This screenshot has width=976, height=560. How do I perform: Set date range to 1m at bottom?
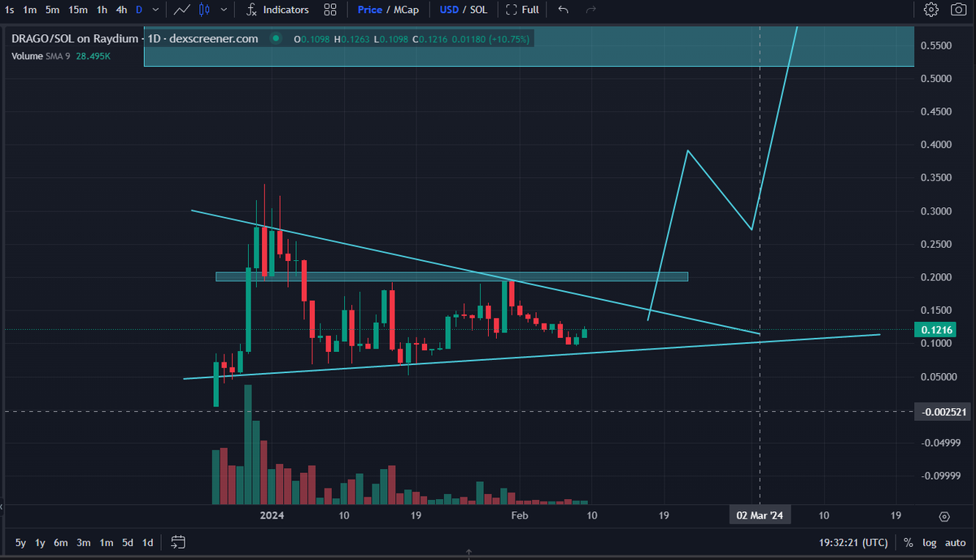pos(106,542)
